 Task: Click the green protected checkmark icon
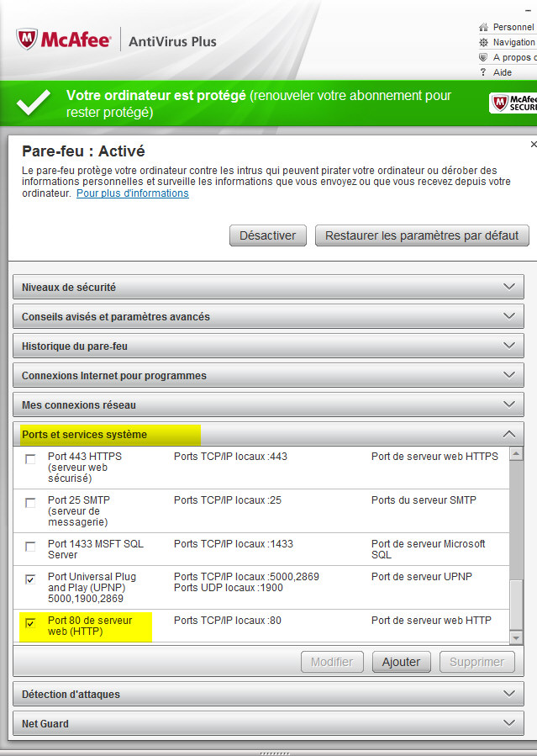pos(34,103)
